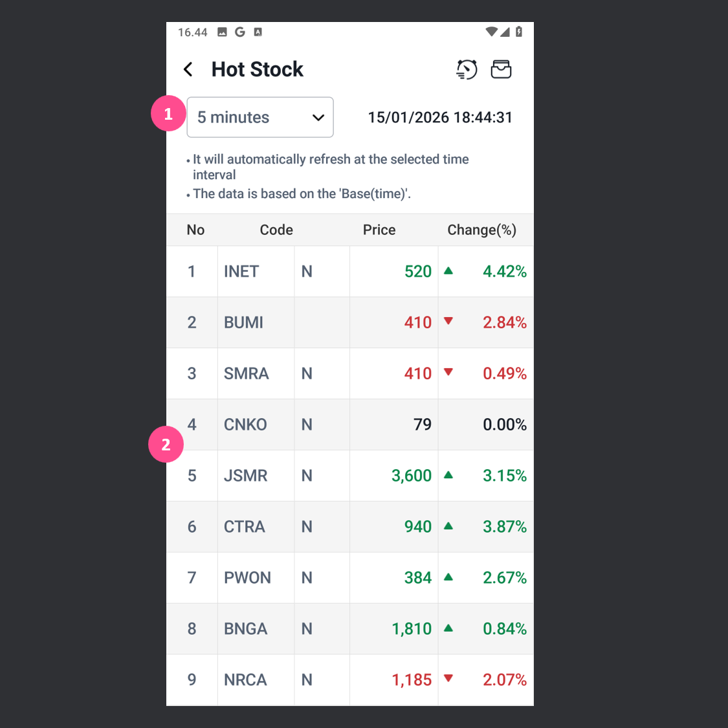Open the wallet icon in header
This screenshot has width=728, height=728.
(501, 69)
